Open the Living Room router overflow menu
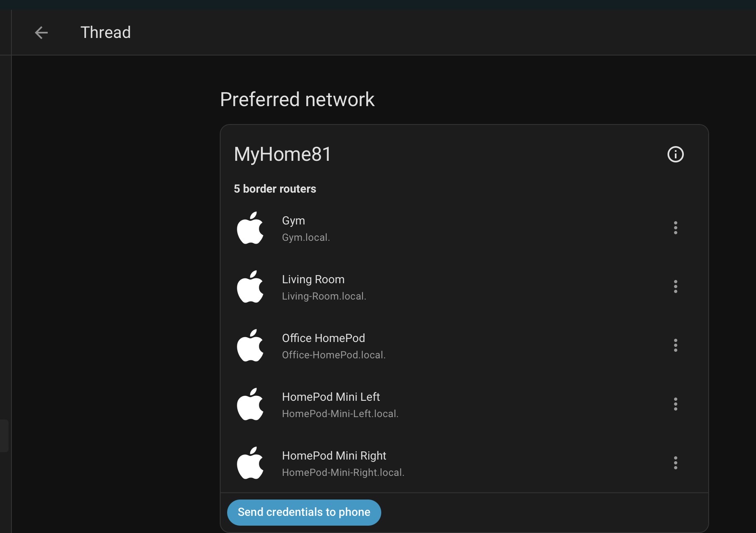 675,286
